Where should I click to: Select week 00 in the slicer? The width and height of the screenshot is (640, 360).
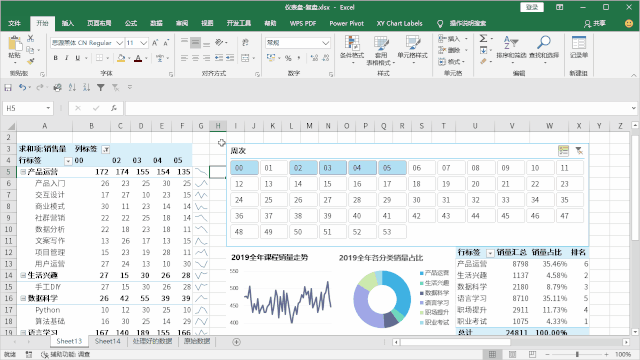(x=244, y=168)
